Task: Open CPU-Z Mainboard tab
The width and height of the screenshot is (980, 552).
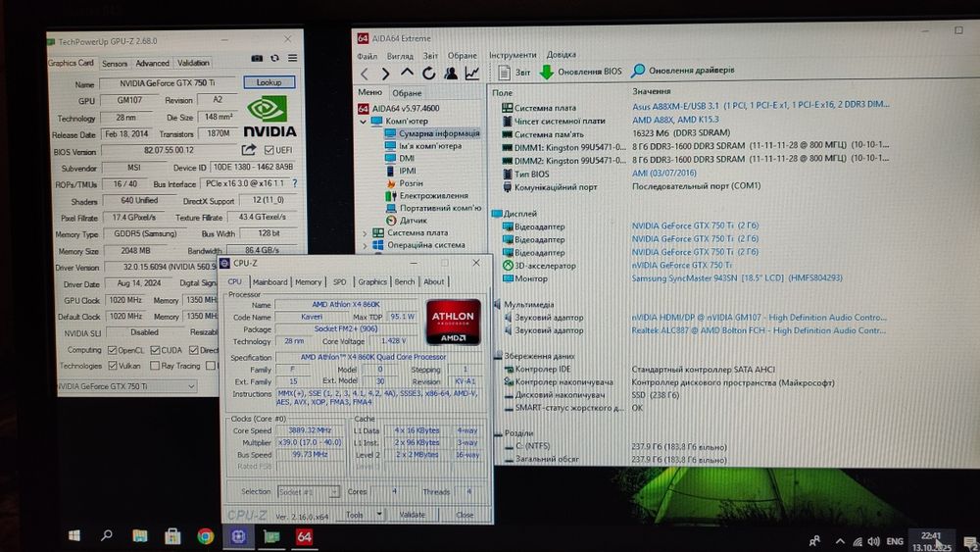Action: click(270, 282)
